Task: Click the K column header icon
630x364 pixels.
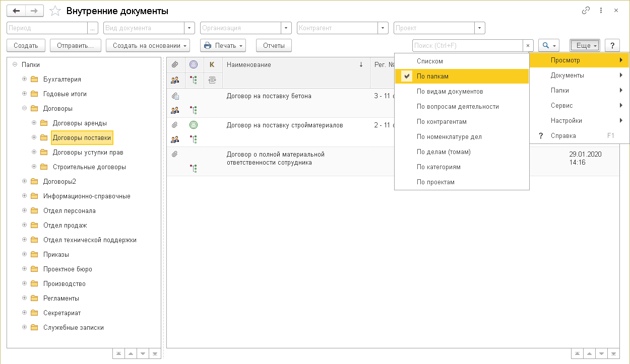Action: [212, 64]
